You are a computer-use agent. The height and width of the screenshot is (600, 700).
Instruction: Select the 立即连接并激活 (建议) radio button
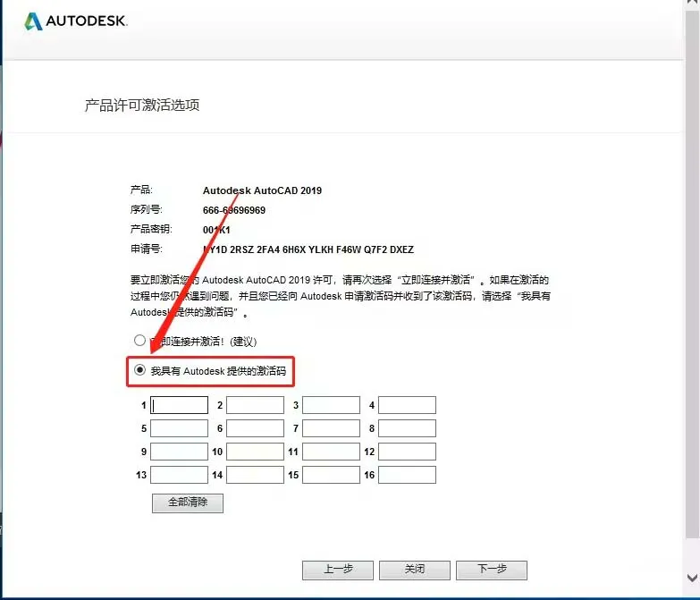(x=139, y=341)
